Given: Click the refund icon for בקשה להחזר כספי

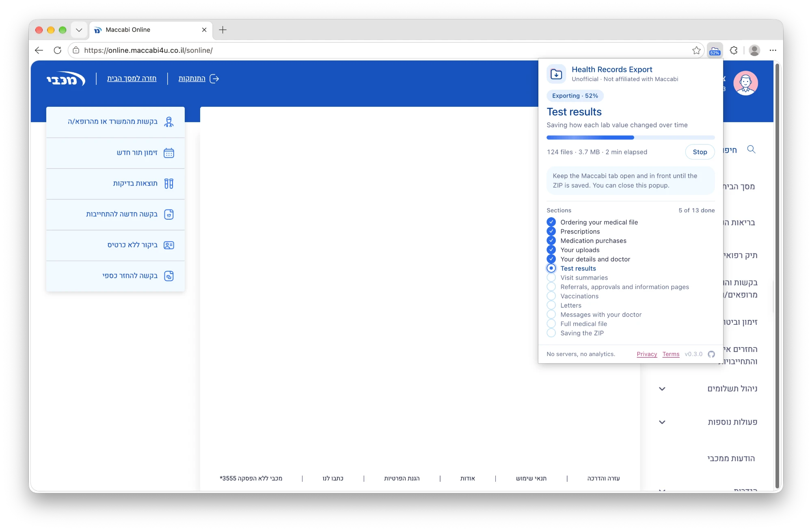Looking at the screenshot, I should (169, 276).
